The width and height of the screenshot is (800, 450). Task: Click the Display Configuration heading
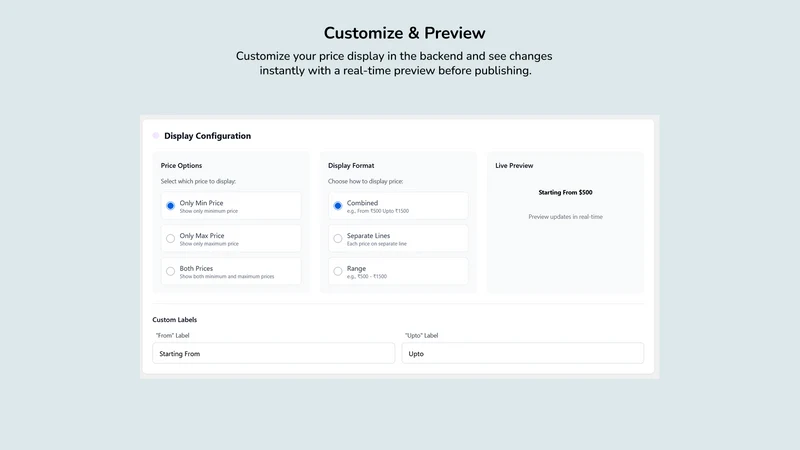click(x=208, y=136)
